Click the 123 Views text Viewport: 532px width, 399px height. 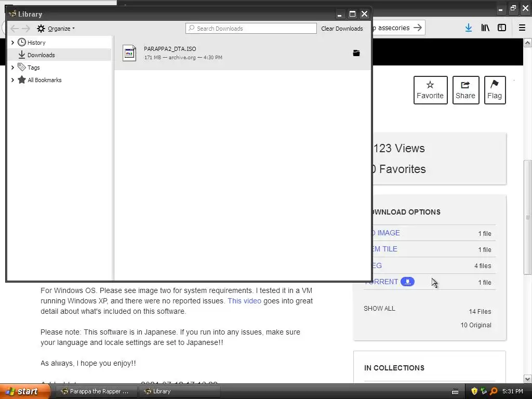[x=399, y=148]
